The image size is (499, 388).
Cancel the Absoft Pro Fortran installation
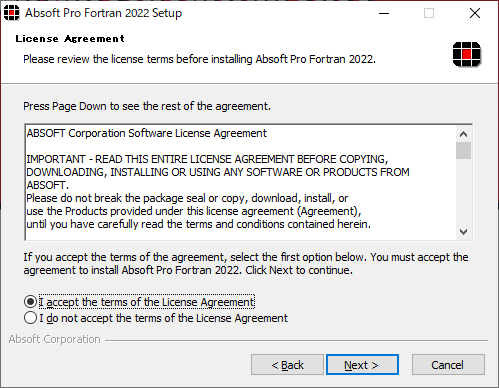448,365
